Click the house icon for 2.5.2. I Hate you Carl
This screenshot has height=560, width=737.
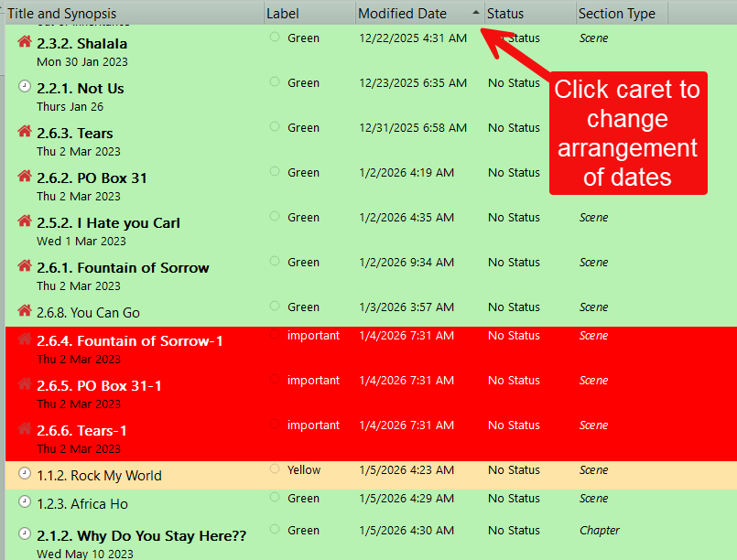(x=25, y=221)
